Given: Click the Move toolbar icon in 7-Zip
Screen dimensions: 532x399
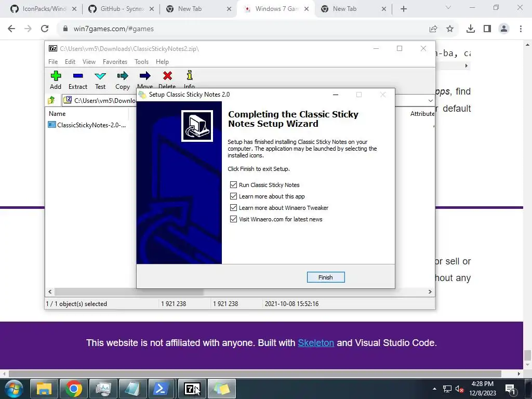Looking at the screenshot, I should [x=145, y=76].
